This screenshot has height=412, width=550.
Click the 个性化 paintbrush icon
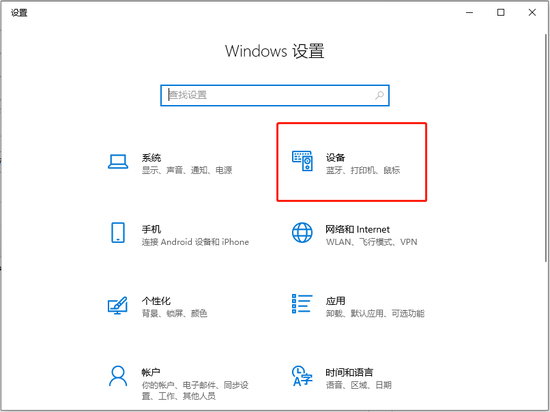[x=118, y=305]
